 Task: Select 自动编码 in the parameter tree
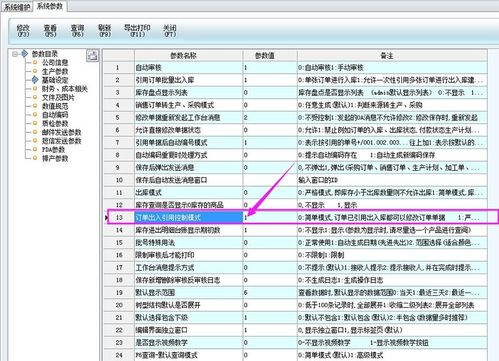point(55,115)
